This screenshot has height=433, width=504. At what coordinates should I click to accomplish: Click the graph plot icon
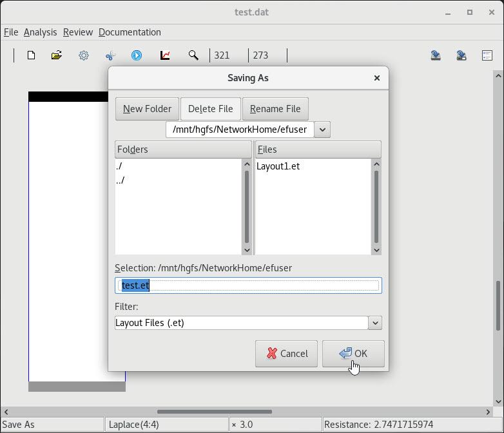(165, 55)
